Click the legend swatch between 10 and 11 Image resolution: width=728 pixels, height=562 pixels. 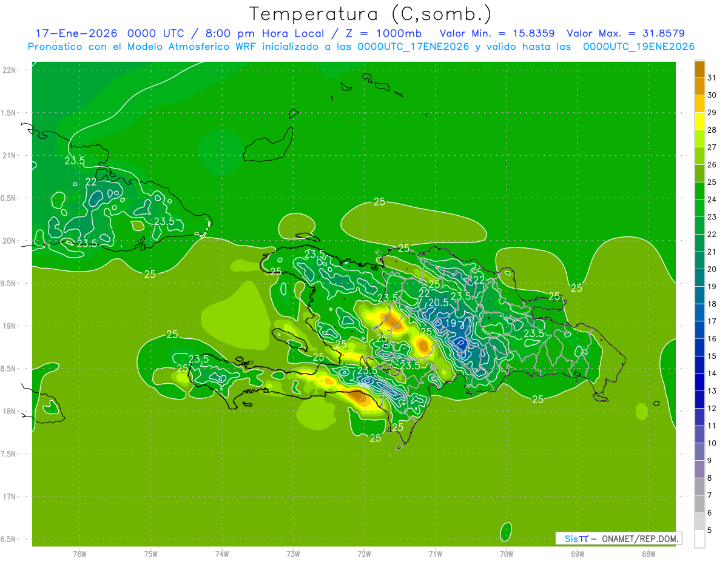(x=699, y=434)
